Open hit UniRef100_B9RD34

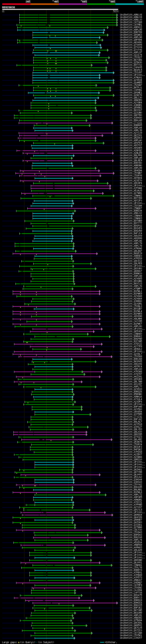coord(131,211)
